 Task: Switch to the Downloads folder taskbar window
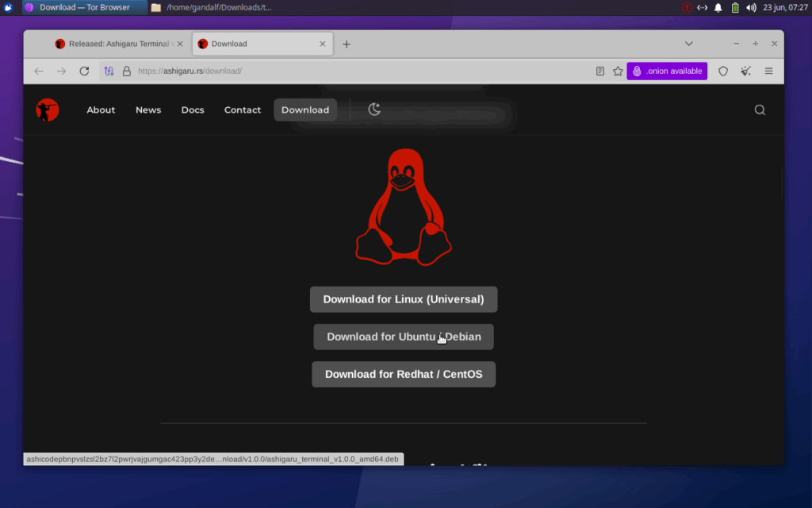(213, 7)
